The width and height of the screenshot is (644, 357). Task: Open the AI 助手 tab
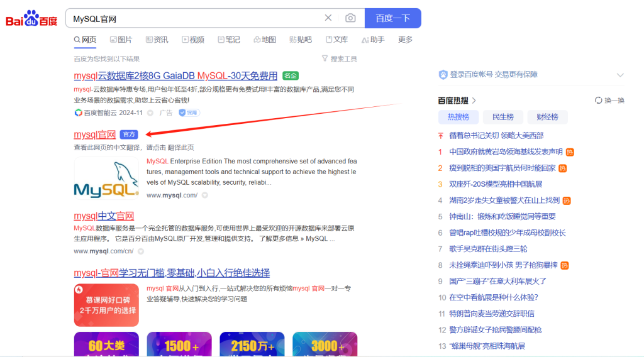pyautogui.click(x=373, y=40)
